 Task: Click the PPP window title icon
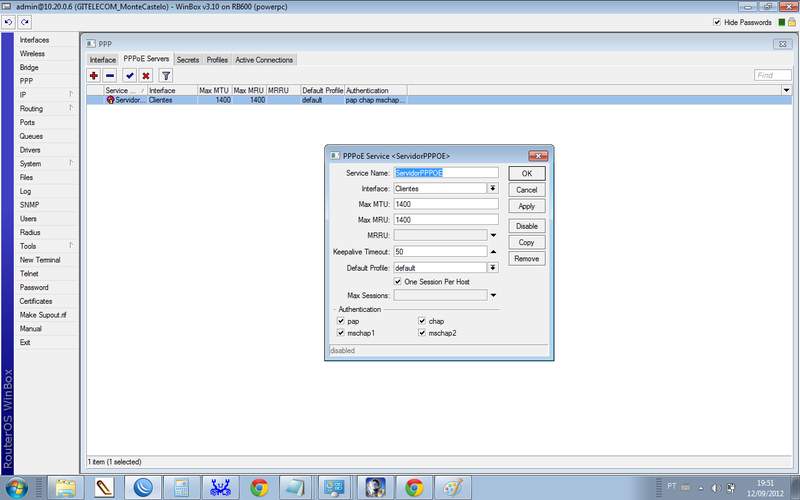tap(91, 44)
